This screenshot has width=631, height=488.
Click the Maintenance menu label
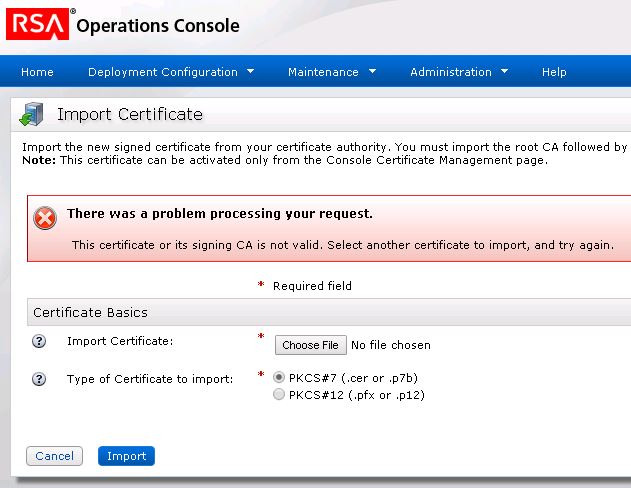coord(322,72)
